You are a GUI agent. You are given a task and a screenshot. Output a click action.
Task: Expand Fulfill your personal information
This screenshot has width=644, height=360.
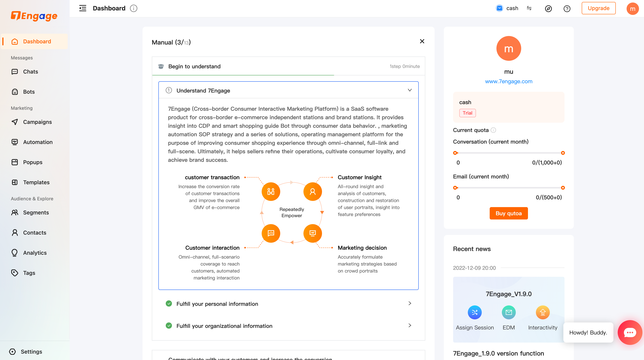pos(410,303)
